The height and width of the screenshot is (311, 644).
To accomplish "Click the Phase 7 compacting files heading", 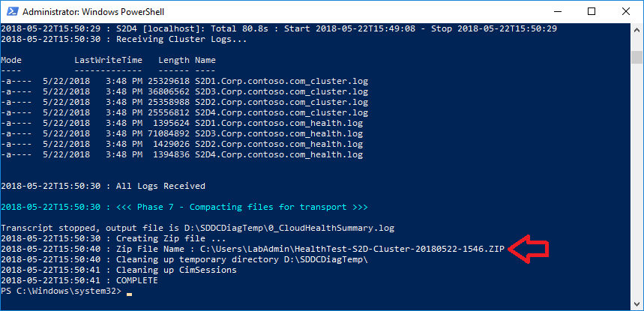I will 240,207.
